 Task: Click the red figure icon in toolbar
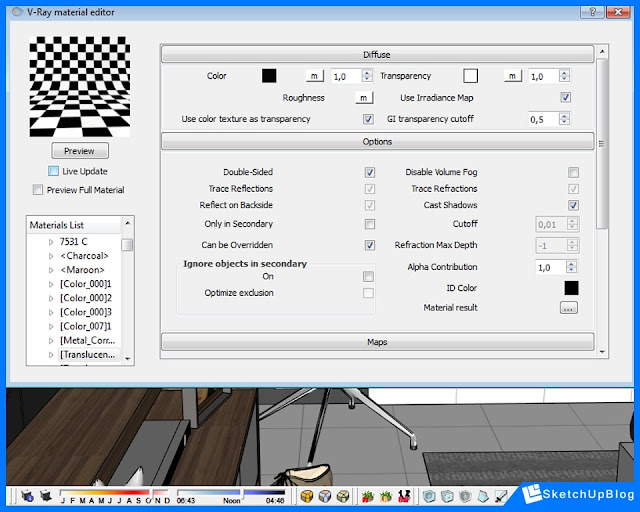pos(404,496)
